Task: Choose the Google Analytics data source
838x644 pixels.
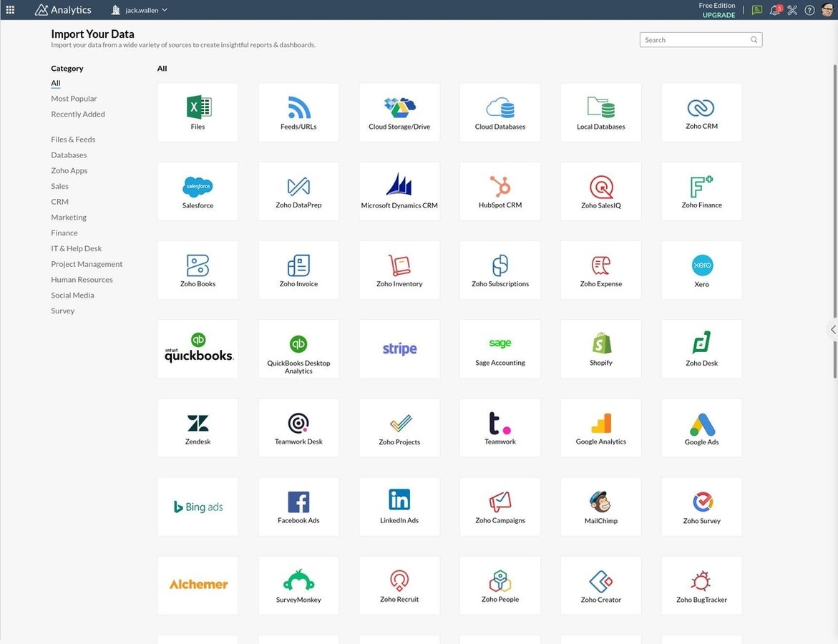Action: [600, 427]
